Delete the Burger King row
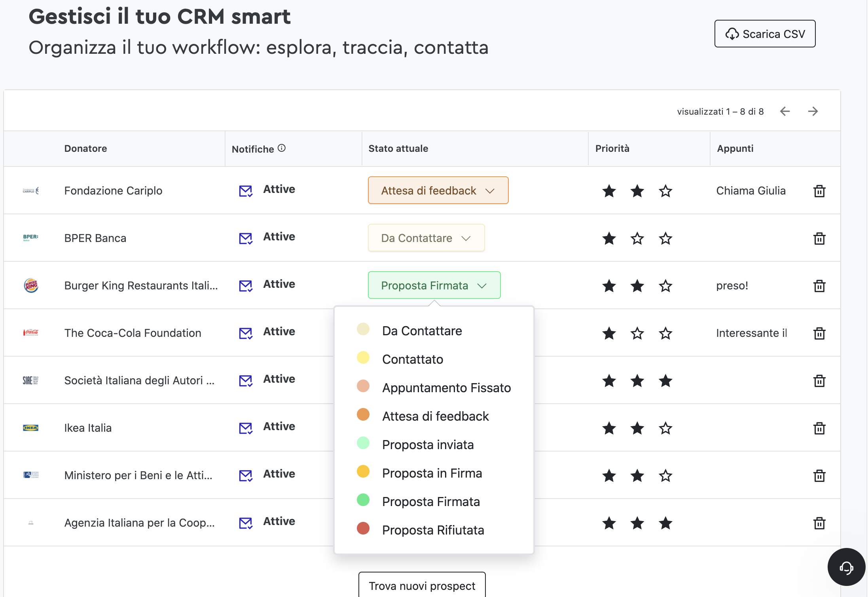The height and width of the screenshot is (597, 868). coord(819,286)
